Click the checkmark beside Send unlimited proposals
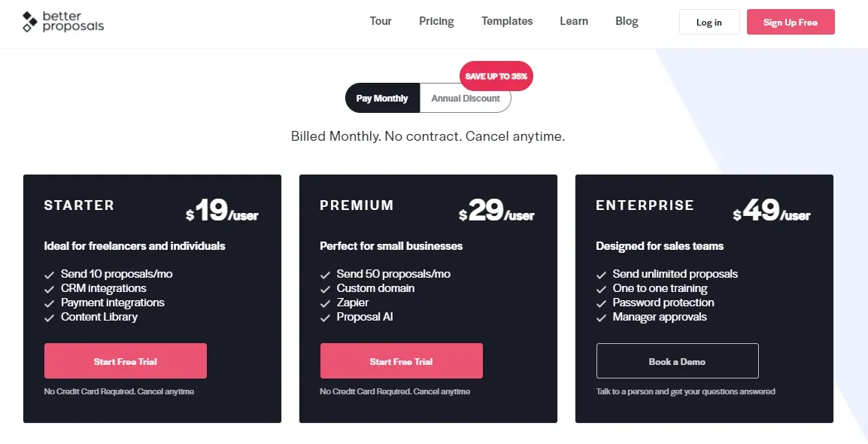The image size is (868, 444). (601, 273)
